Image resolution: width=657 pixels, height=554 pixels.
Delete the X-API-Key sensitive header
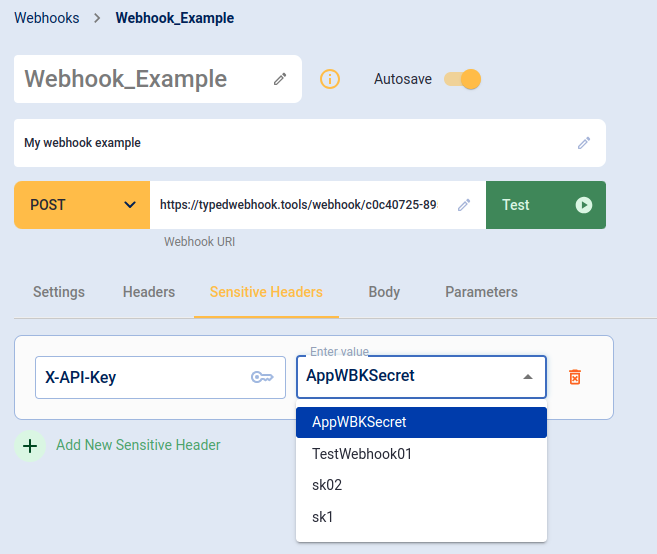click(575, 377)
